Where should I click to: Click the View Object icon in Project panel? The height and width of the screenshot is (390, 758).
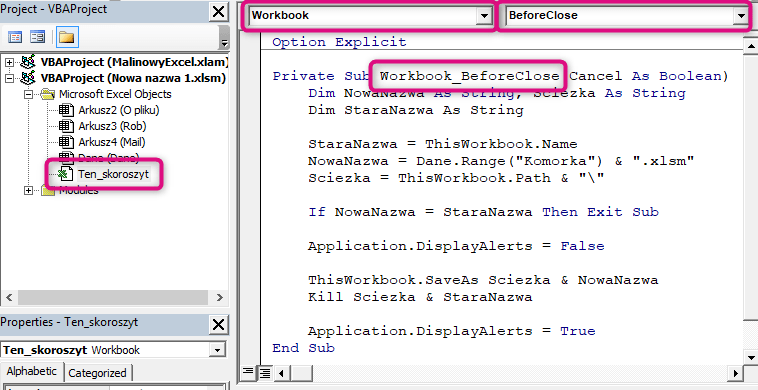click(x=37, y=37)
